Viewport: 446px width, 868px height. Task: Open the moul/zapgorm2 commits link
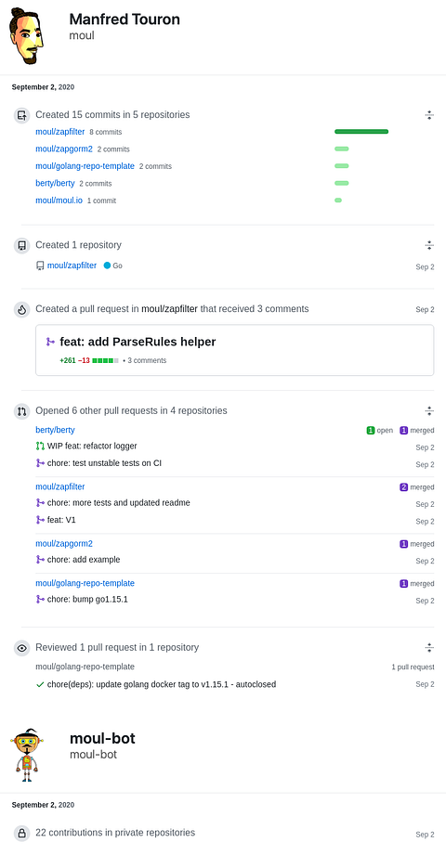64,149
